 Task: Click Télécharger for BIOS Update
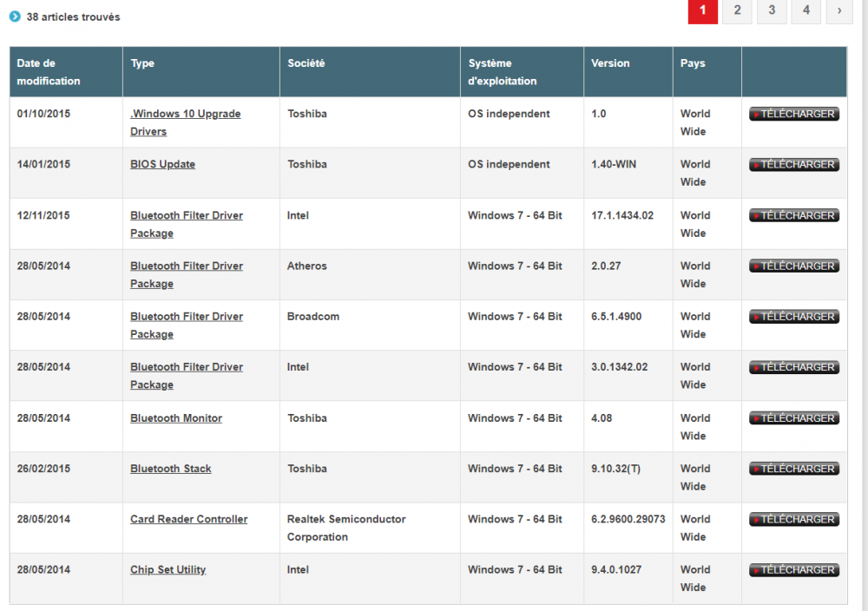click(794, 164)
